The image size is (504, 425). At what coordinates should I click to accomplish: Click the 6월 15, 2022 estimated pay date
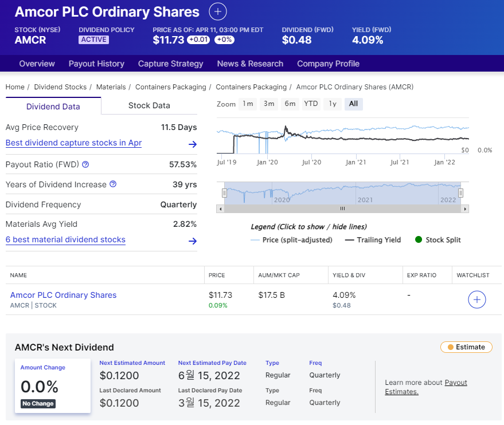209,375
